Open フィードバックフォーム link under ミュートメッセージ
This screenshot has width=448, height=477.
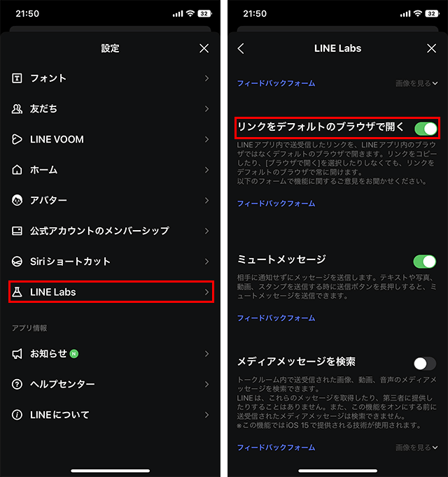(x=276, y=318)
